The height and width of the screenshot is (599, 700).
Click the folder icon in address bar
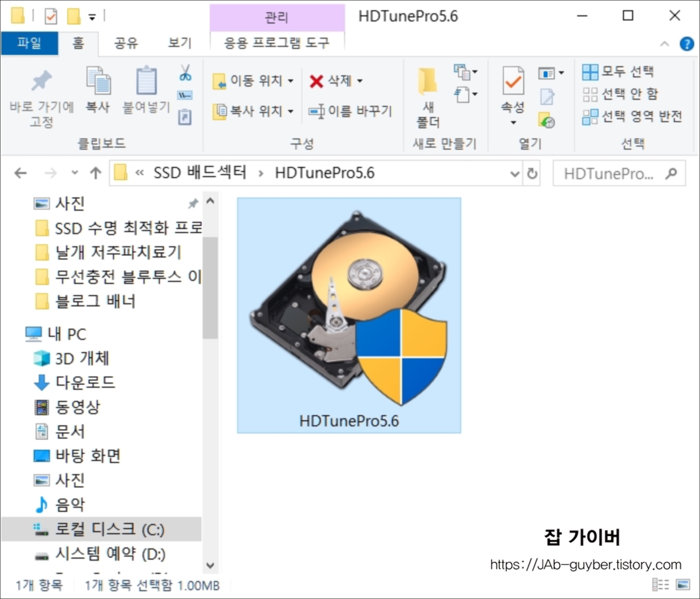click(121, 173)
